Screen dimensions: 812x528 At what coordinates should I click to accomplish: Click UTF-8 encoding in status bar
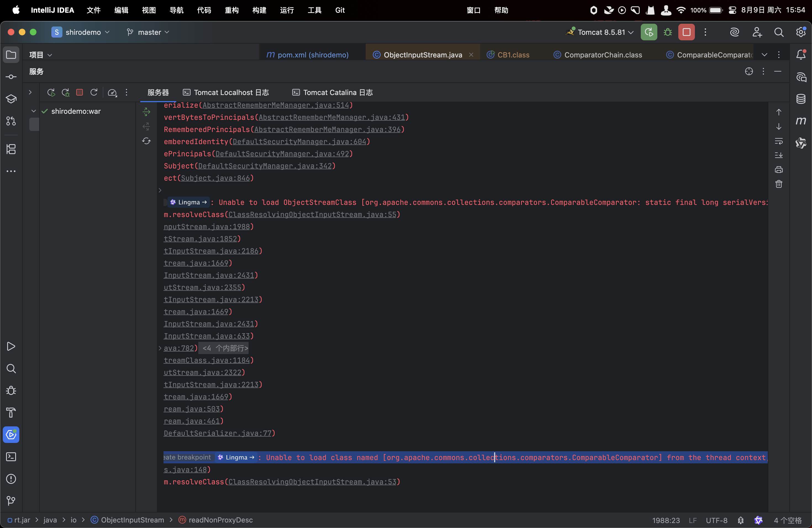pyautogui.click(x=716, y=520)
